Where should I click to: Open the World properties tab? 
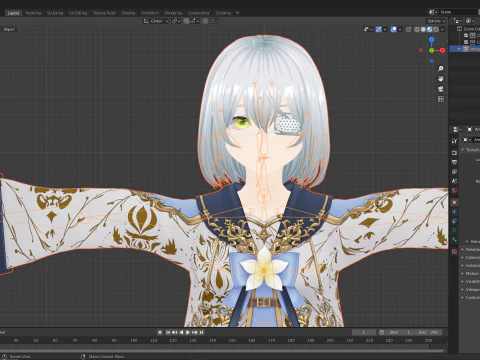pos(454,191)
